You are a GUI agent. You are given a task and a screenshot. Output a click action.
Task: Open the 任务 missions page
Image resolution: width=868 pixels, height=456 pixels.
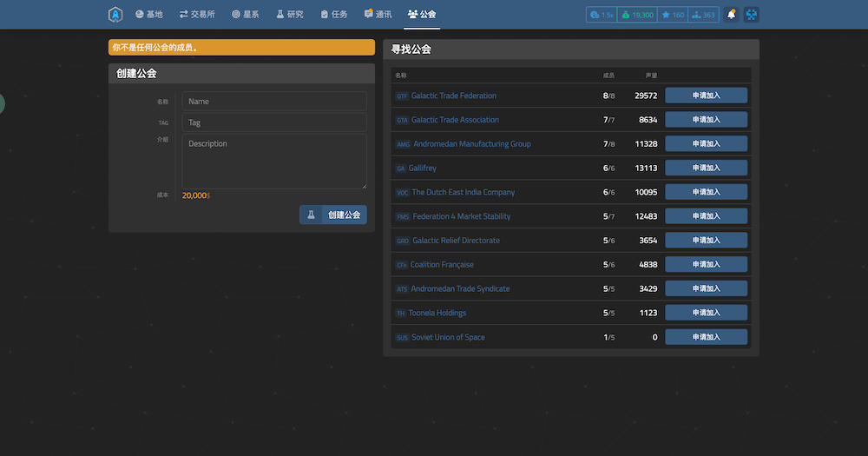click(x=334, y=15)
